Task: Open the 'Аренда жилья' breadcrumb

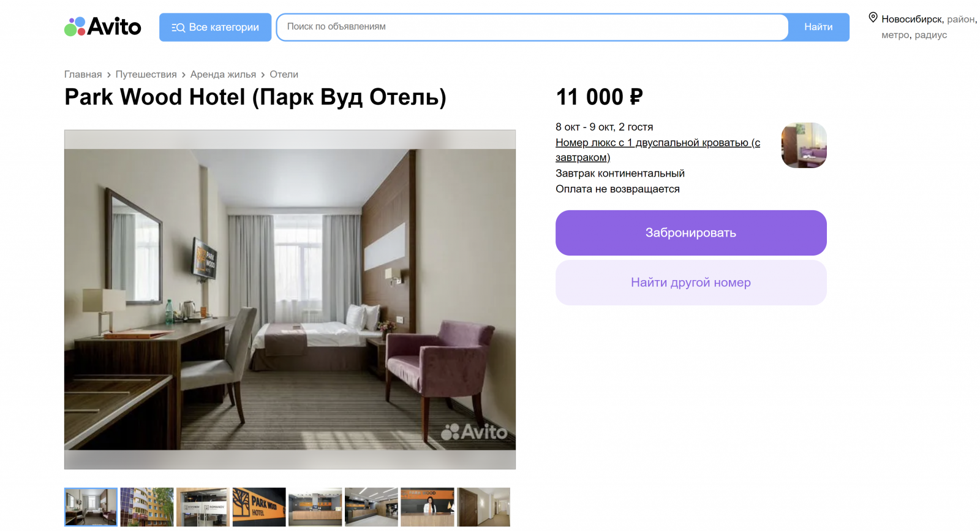Action: 223,74
